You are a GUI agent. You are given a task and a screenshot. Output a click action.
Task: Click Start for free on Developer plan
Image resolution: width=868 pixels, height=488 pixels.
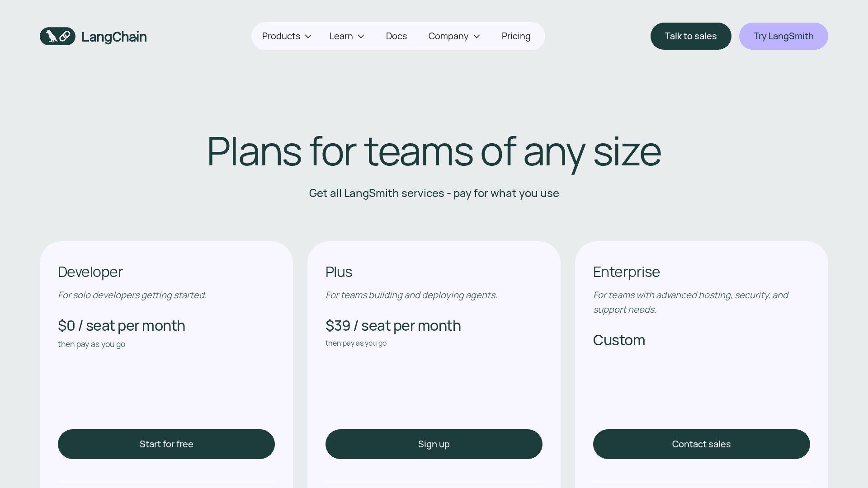[166, 444]
